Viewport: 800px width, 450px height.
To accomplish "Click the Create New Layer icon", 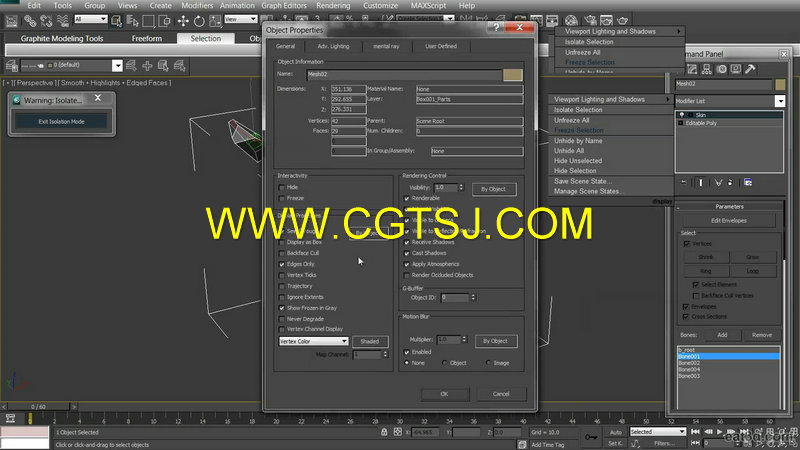I will pos(131,65).
